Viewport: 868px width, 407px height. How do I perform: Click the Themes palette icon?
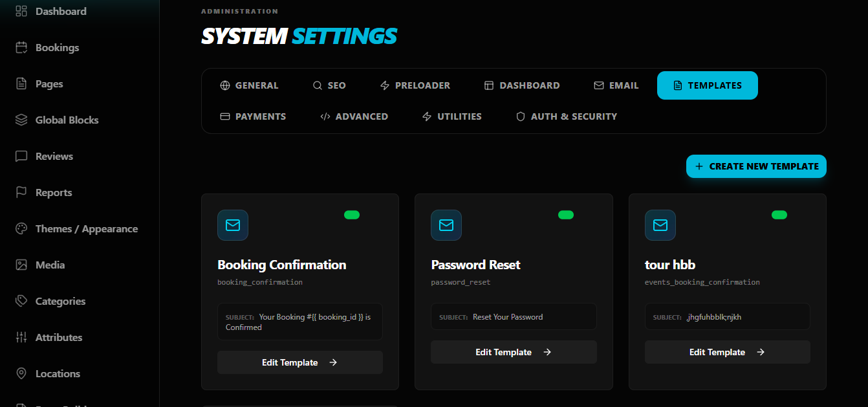click(21, 228)
